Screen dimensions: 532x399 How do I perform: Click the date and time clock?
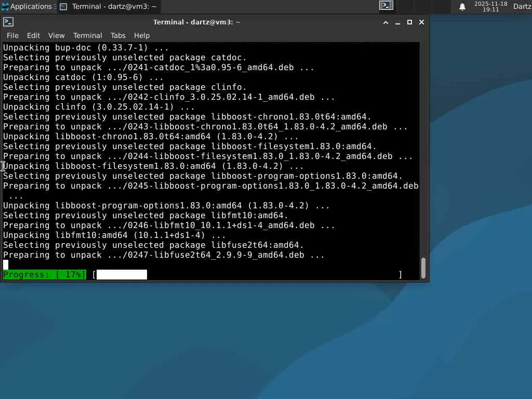pos(490,6)
